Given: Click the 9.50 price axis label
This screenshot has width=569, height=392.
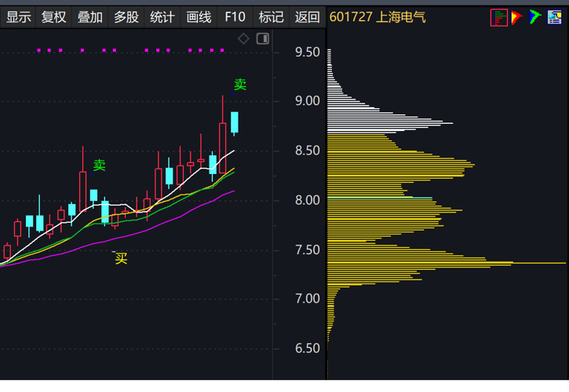Looking at the screenshot, I should coord(308,53).
